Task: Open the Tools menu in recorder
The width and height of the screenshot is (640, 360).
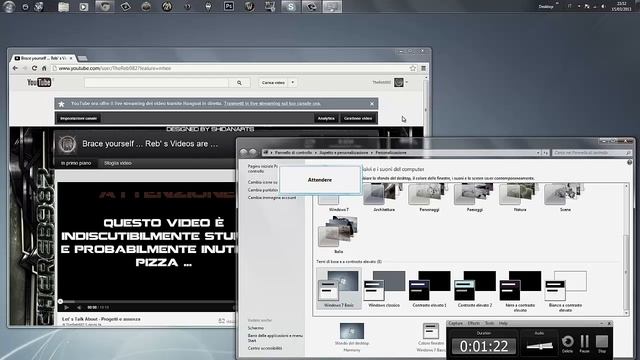Action: click(x=489, y=323)
